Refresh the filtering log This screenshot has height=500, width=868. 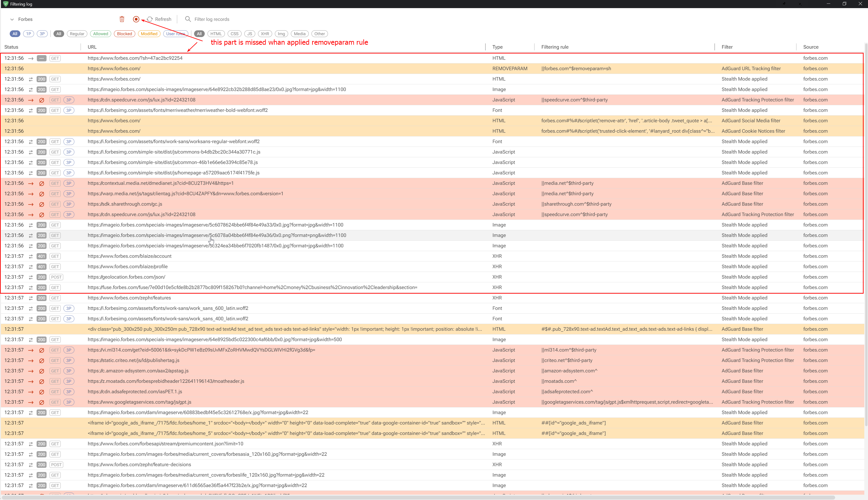click(x=159, y=19)
